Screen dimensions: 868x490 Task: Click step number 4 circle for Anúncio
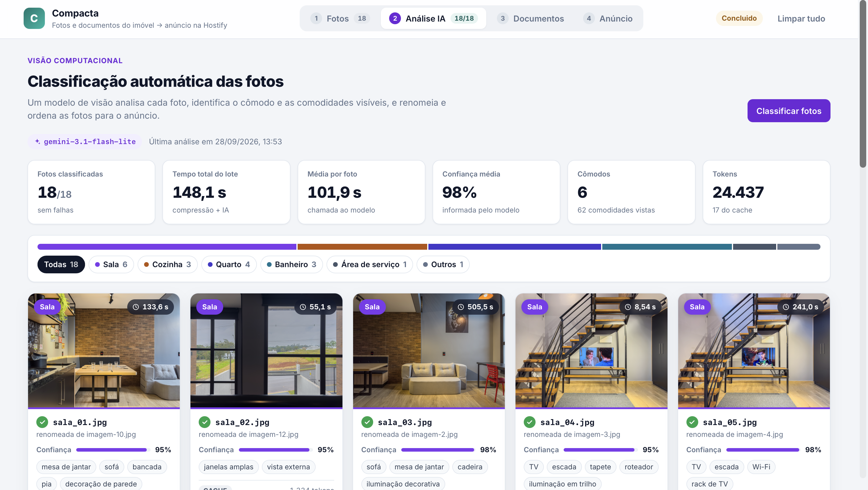click(589, 19)
